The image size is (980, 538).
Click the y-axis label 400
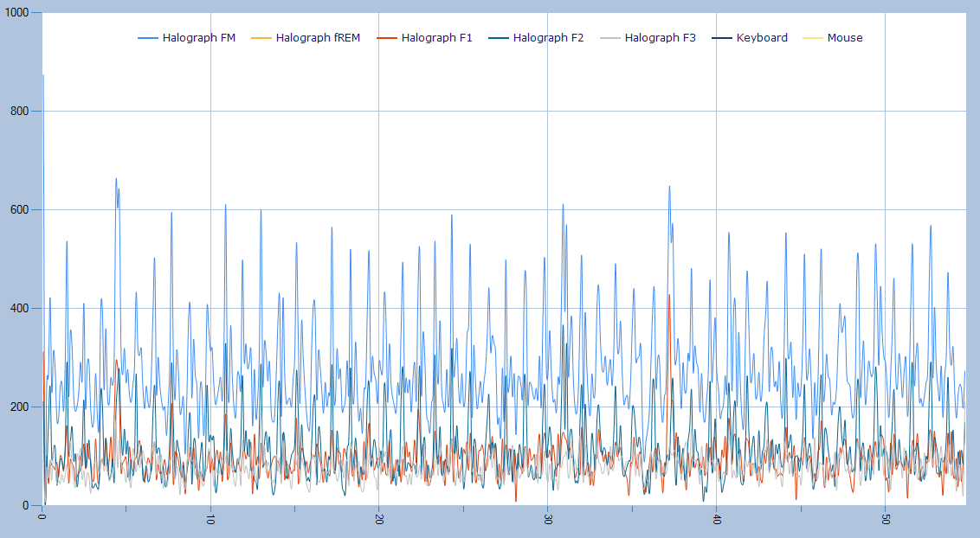point(19,308)
